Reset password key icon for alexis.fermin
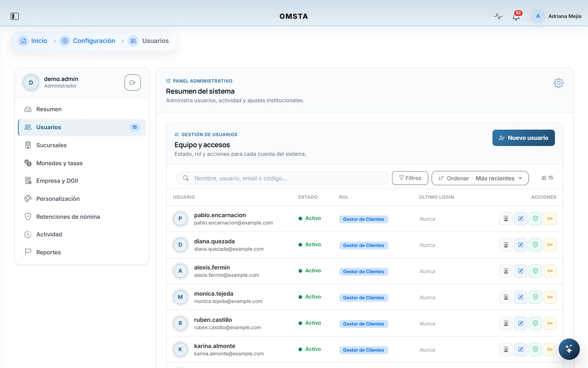 pos(550,271)
